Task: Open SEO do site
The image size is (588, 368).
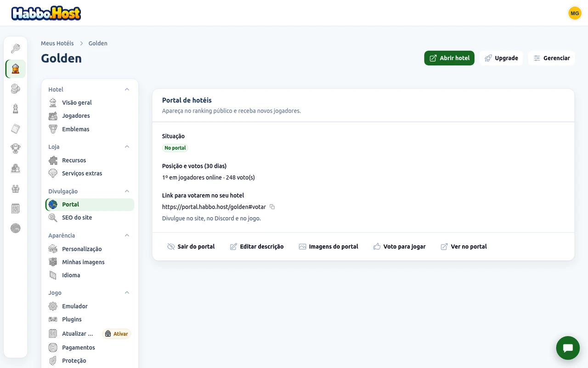Action: (90, 218)
